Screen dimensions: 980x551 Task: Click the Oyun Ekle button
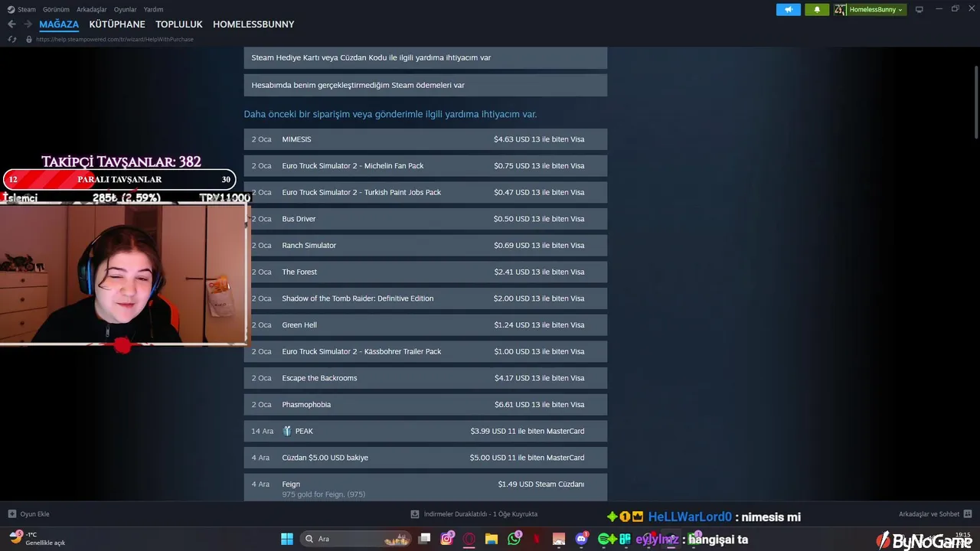click(x=29, y=514)
